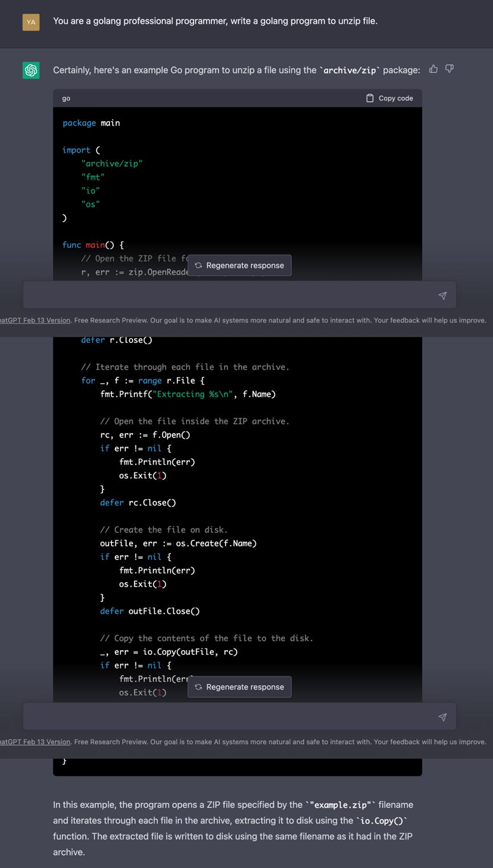
Task: Click the 'package main' code line
Action: point(91,123)
